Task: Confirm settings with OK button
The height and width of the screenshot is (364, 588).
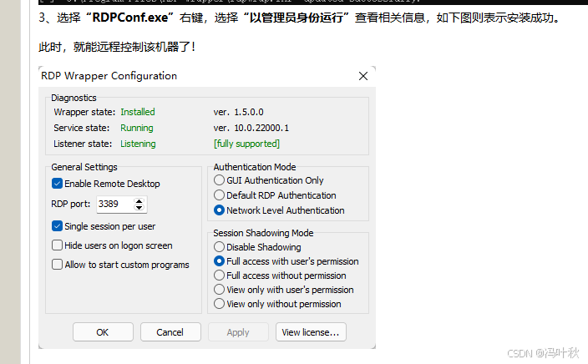Action: point(103,332)
